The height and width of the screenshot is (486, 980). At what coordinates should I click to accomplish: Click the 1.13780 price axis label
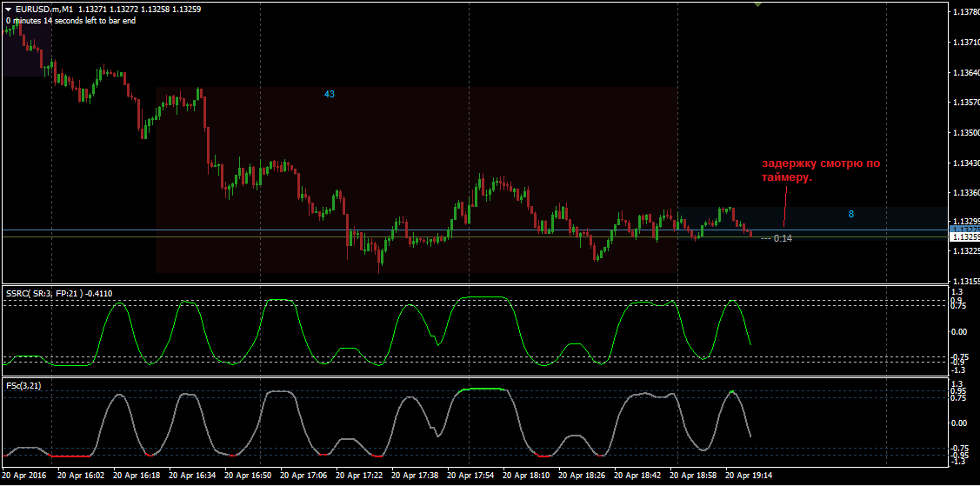[965, 12]
